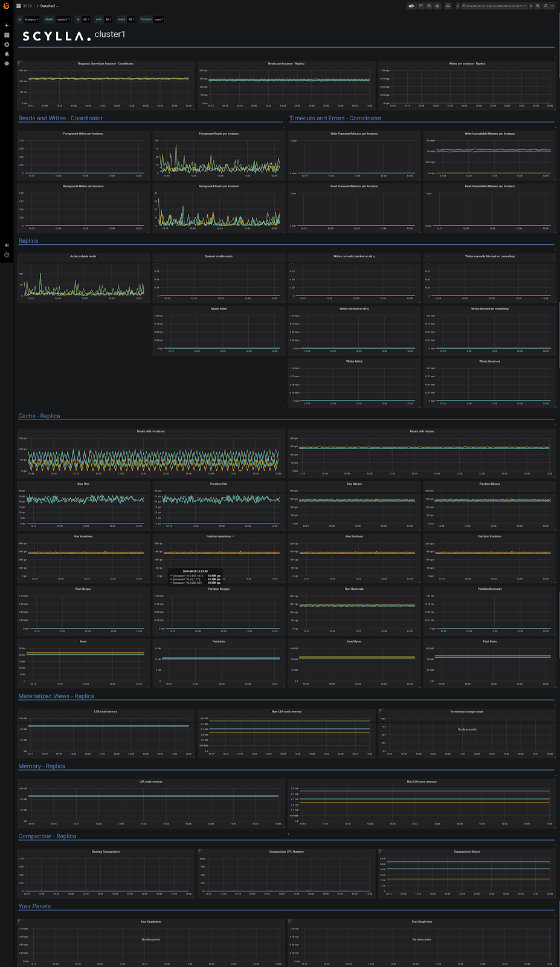This screenshot has height=967, width=560.
Task: Open the shard variable dropdown
Action: point(131,19)
